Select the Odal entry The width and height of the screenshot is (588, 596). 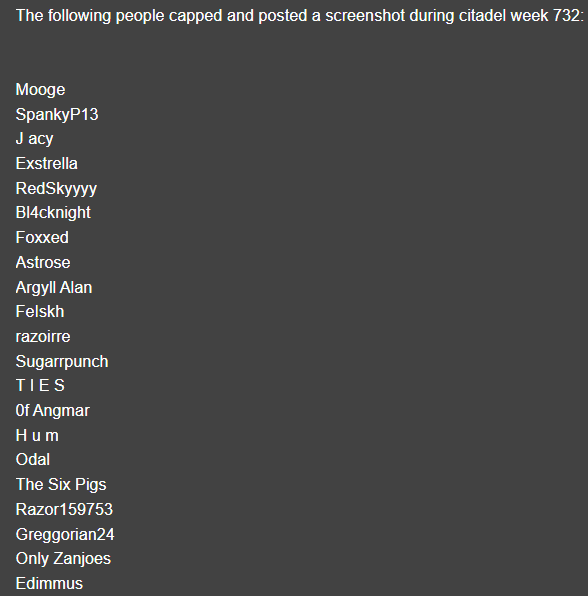(x=33, y=460)
